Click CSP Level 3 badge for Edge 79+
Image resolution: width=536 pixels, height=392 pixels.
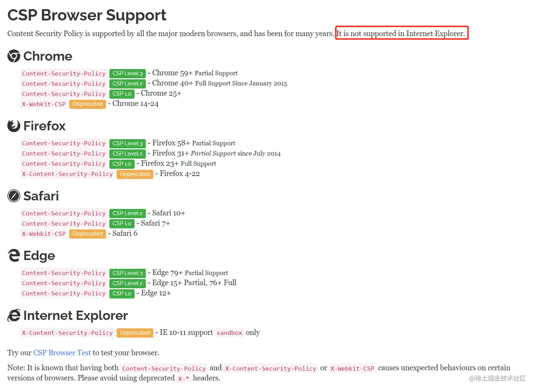[128, 273]
